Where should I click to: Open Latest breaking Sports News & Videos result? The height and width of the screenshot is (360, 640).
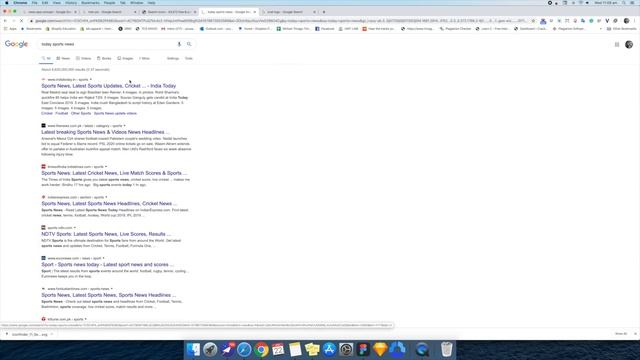[x=105, y=132]
